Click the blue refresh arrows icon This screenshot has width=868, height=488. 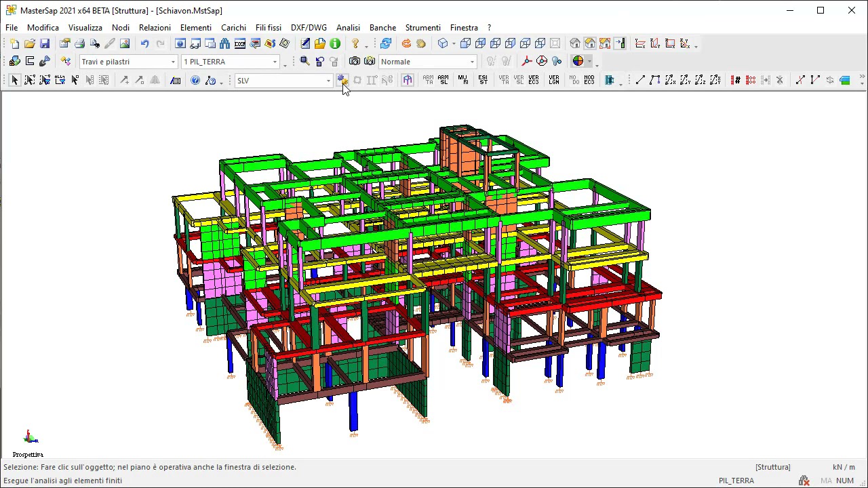(x=386, y=43)
